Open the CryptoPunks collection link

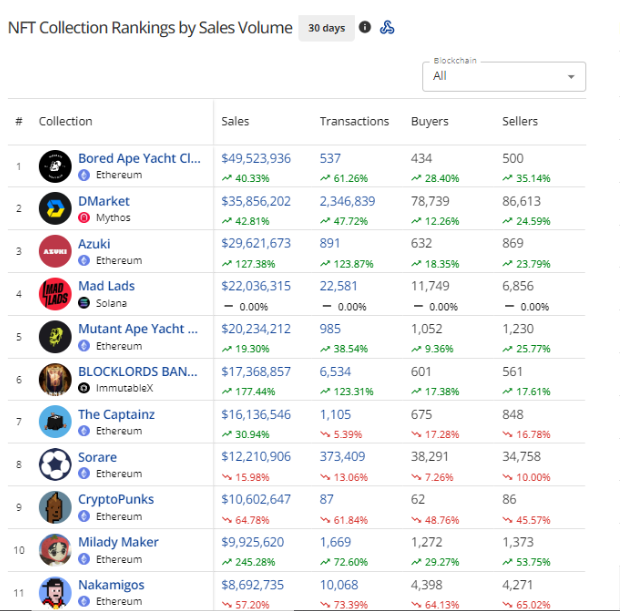[x=116, y=499]
